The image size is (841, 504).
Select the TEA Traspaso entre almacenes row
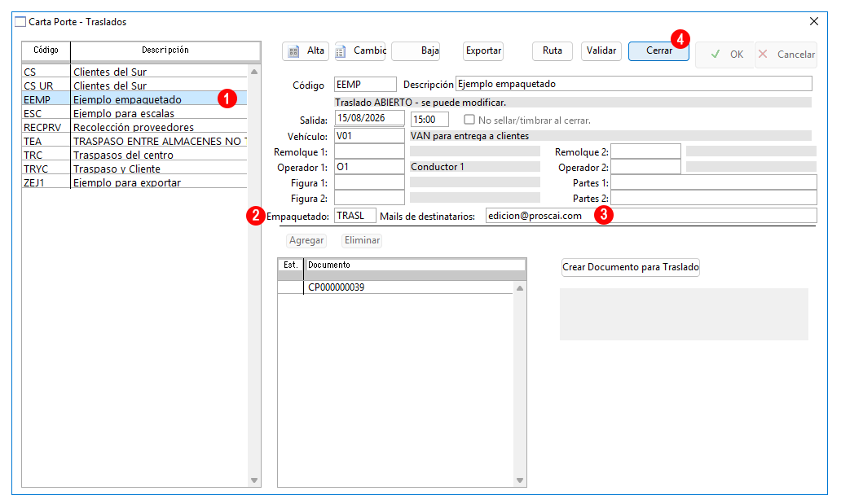tap(134, 141)
